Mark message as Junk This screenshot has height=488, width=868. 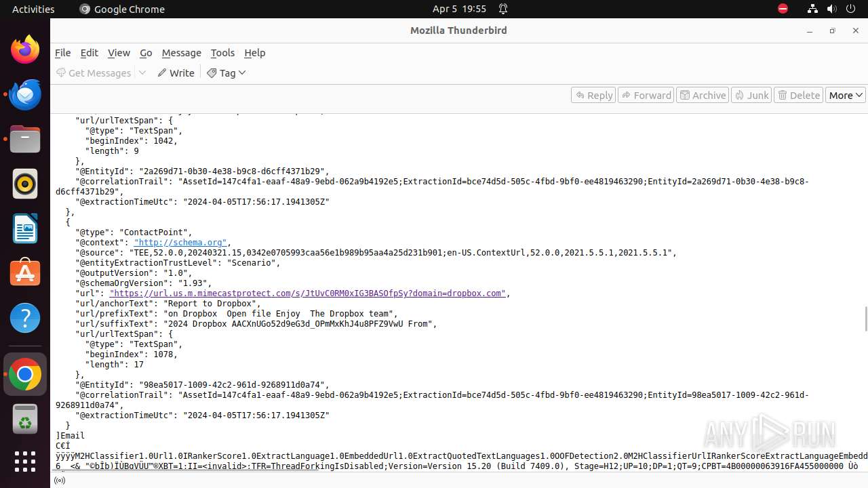(x=751, y=96)
